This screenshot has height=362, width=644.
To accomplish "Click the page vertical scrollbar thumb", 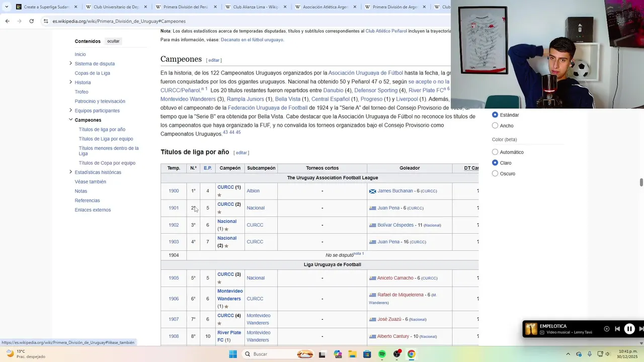I will (641, 182).
